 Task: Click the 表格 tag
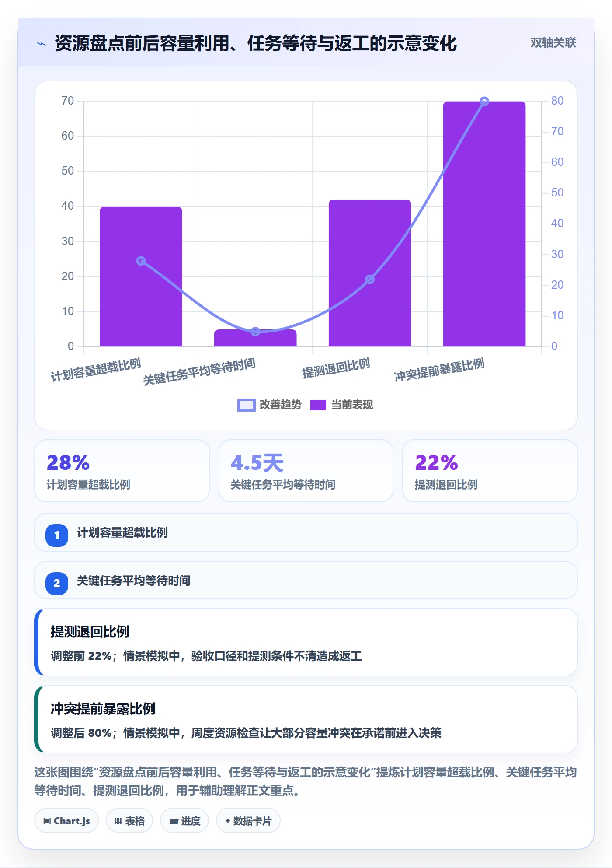tap(129, 821)
